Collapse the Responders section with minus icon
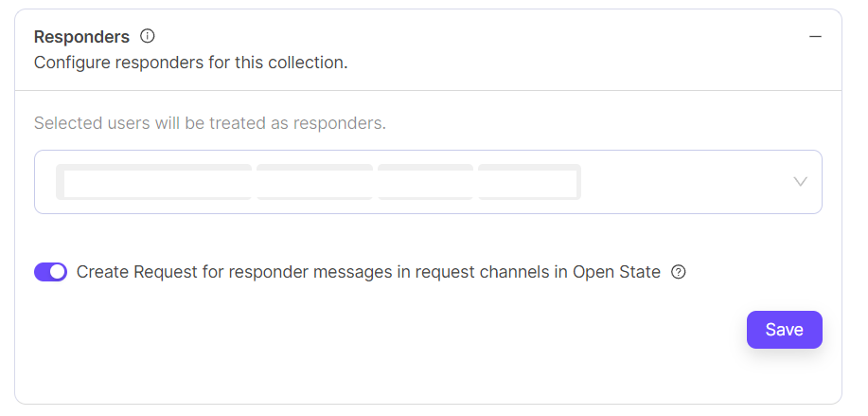This screenshot has width=868, height=416. click(x=815, y=37)
